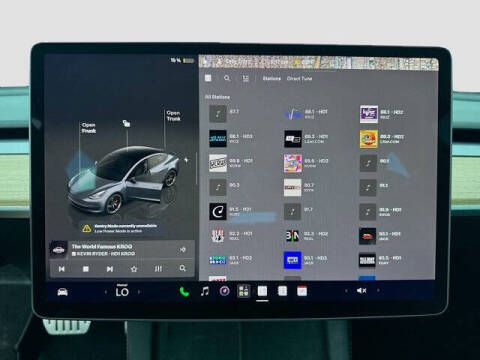Viewport: 480px width, 360px height.
Task: Search media via player magnifier icon
Action: (x=183, y=268)
